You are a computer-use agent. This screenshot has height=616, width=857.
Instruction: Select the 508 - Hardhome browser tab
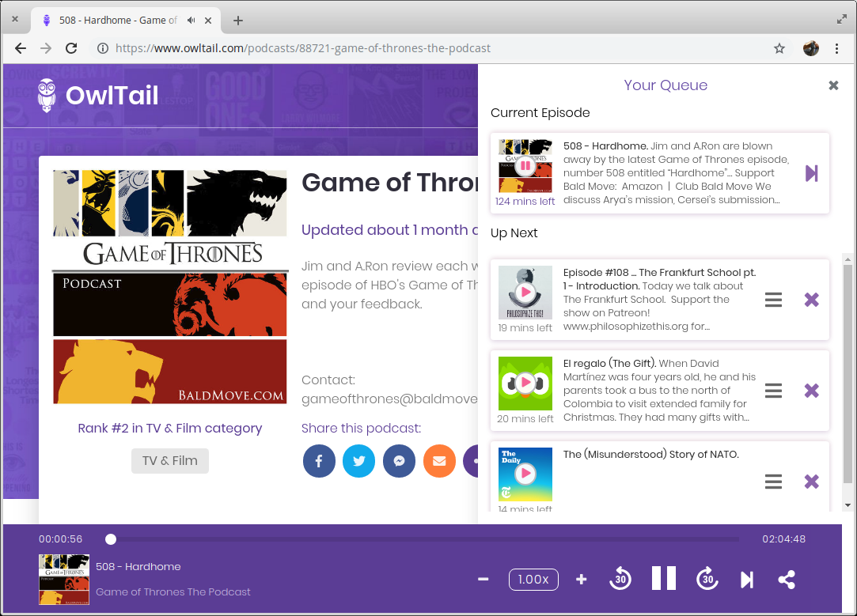(x=126, y=21)
